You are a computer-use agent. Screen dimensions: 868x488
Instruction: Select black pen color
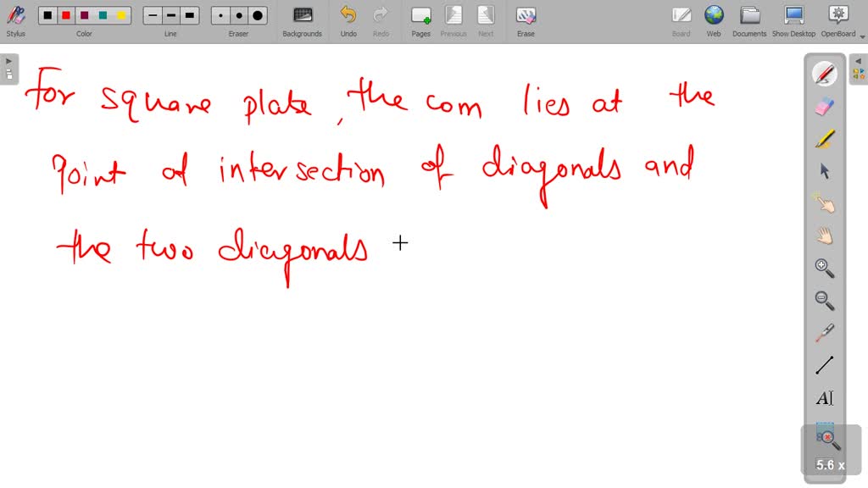click(47, 15)
